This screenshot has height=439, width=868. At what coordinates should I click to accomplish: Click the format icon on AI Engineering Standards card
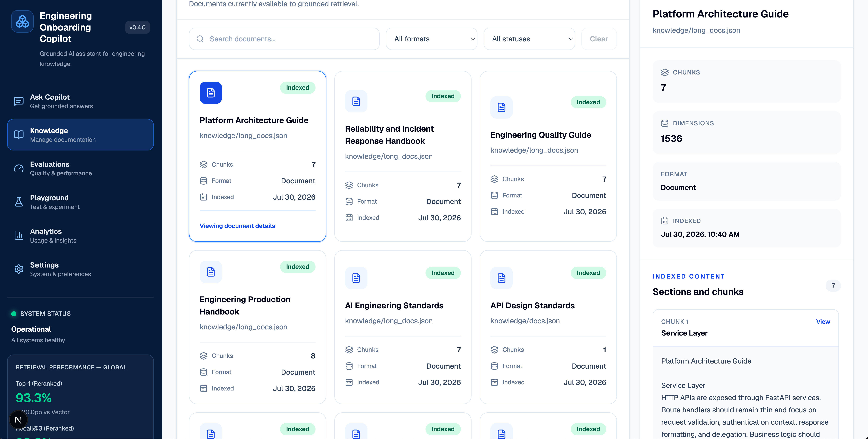pos(349,366)
